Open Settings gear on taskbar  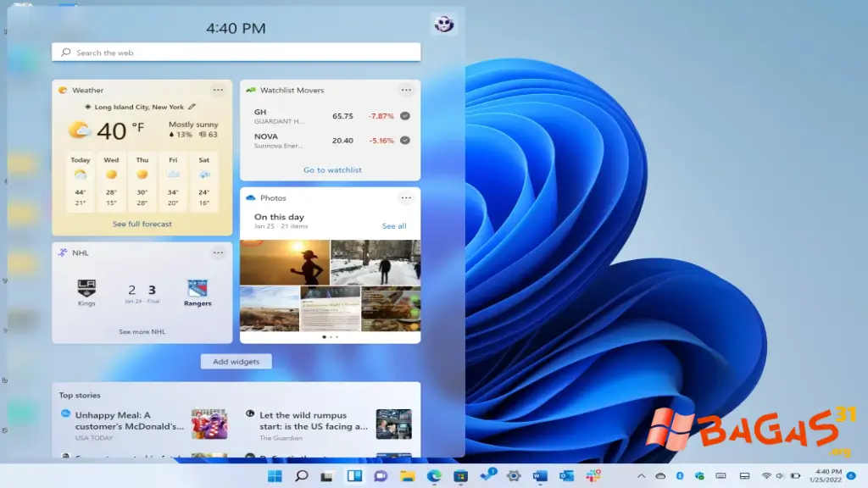514,476
